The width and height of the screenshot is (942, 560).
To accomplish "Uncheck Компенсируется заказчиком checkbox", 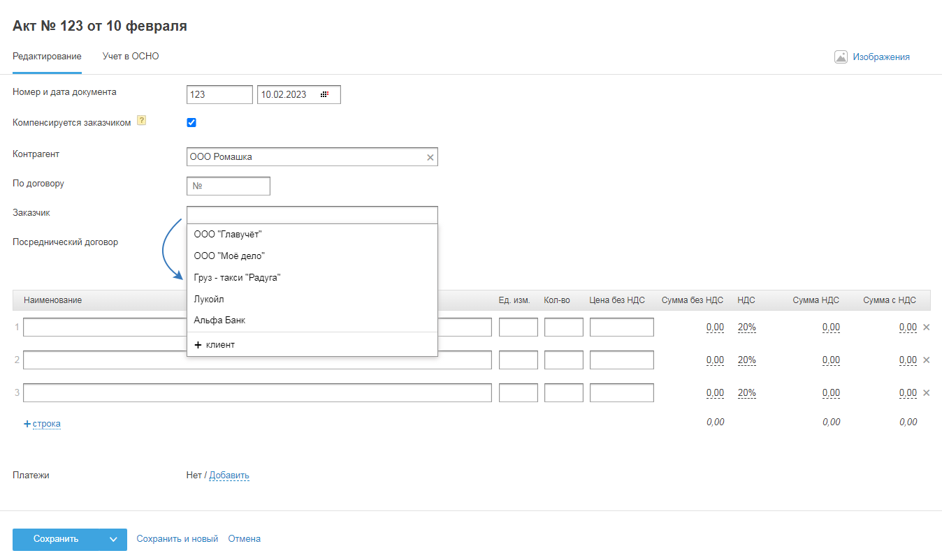I will [x=191, y=123].
